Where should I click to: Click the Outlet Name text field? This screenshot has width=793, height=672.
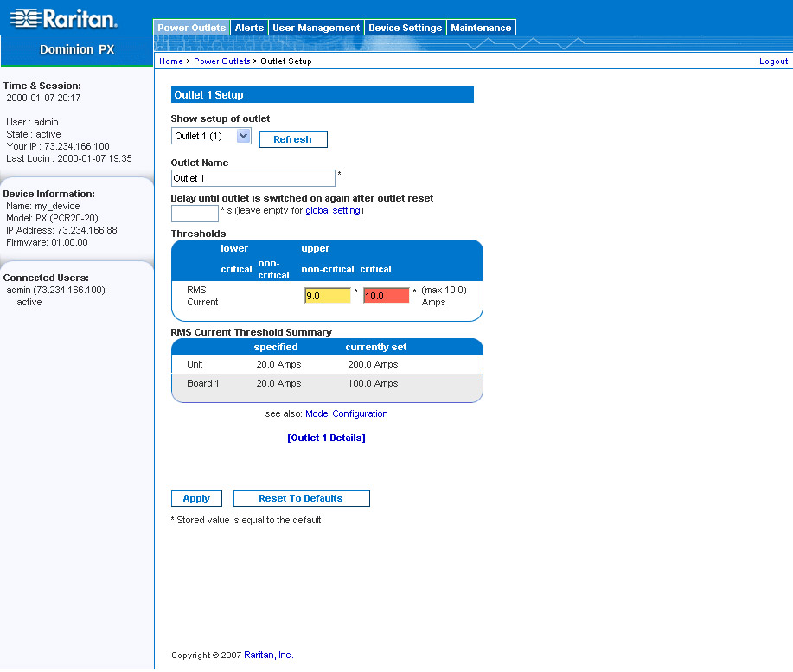(x=253, y=178)
